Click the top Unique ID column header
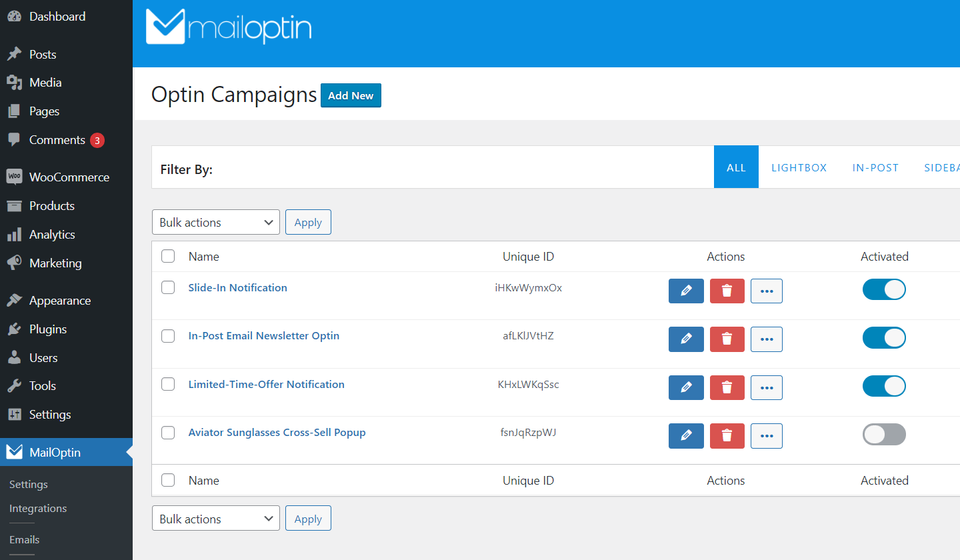The image size is (960, 560). pyautogui.click(x=529, y=257)
